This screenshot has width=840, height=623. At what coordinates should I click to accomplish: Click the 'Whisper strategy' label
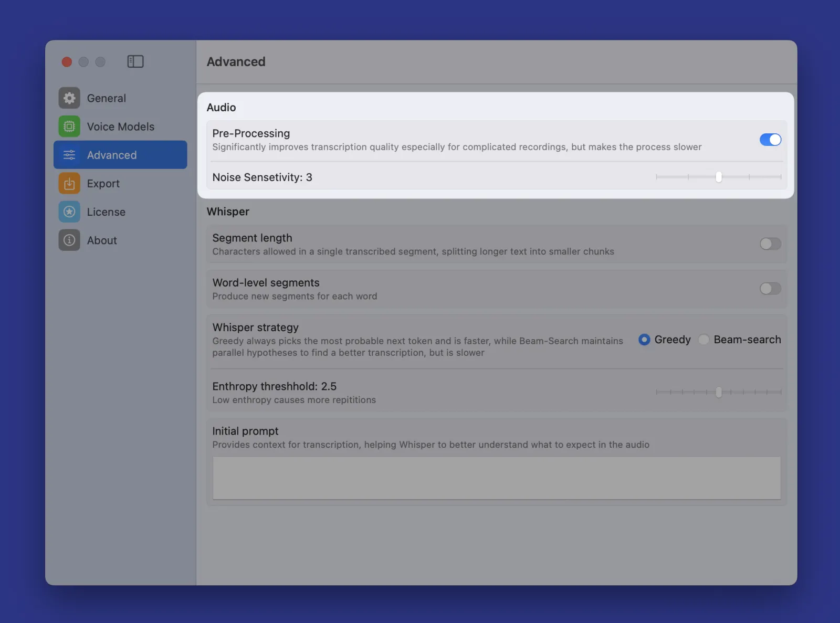(256, 328)
